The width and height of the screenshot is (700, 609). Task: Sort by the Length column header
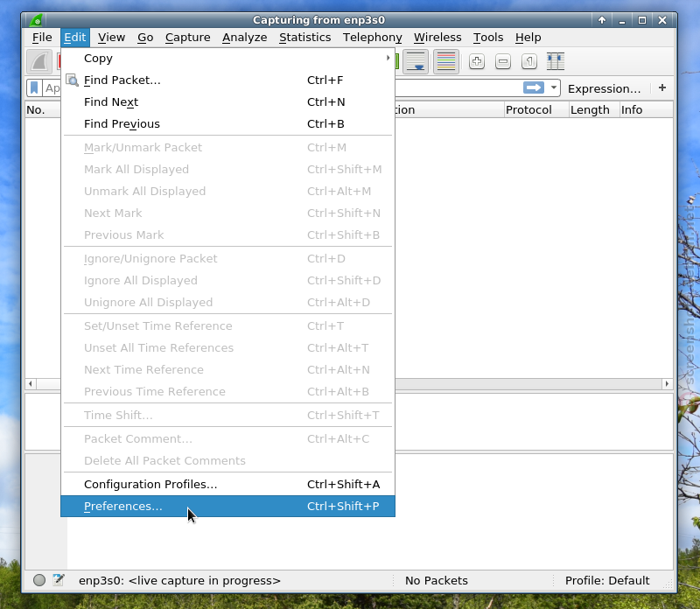[594, 110]
